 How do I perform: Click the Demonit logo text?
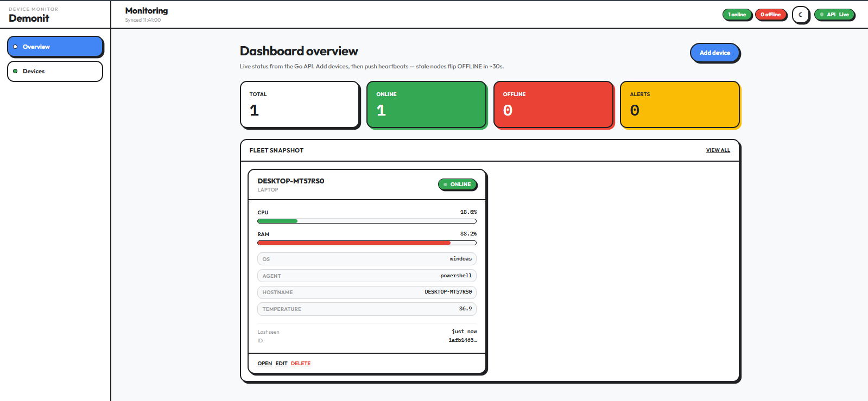[x=29, y=18]
